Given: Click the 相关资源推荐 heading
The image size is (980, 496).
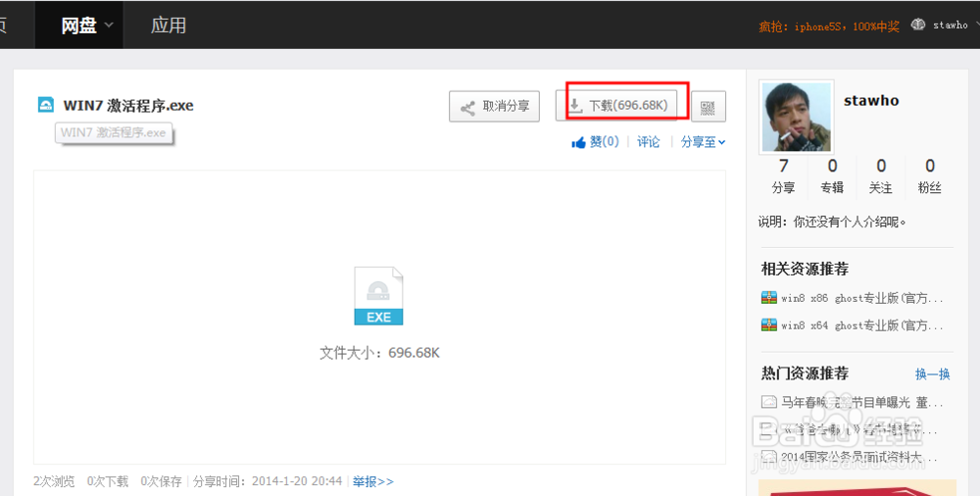Looking at the screenshot, I should click(x=805, y=269).
